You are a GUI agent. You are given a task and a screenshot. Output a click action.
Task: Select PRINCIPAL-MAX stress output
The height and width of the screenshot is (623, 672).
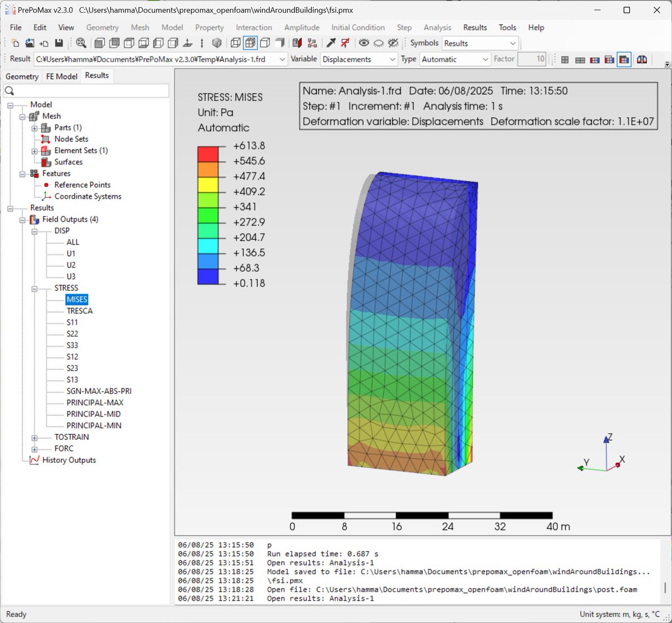click(x=95, y=403)
